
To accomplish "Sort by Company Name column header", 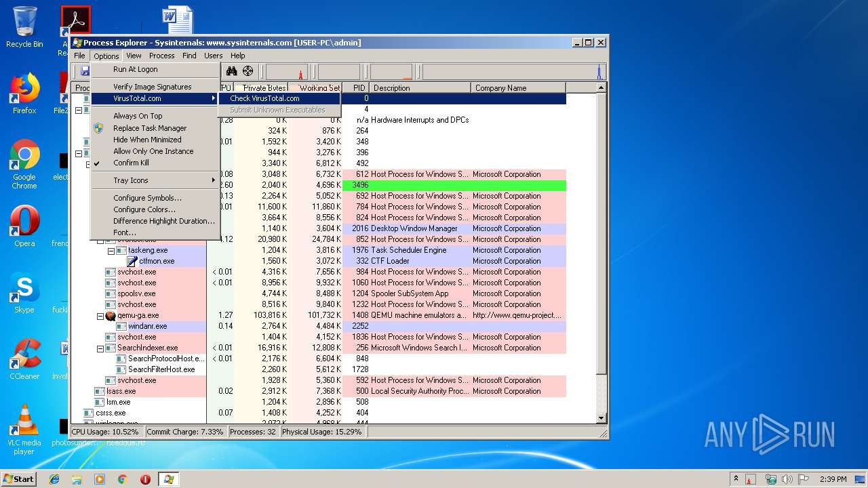I will coord(519,87).
